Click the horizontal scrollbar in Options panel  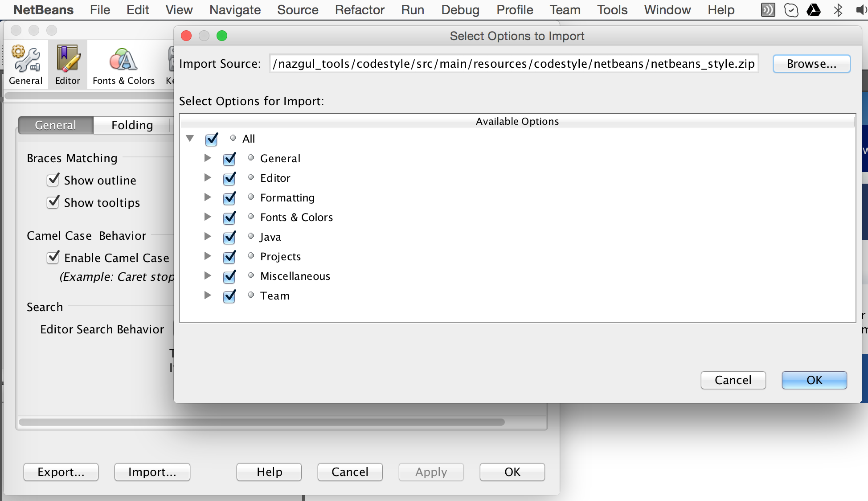(x=262, y=422)
